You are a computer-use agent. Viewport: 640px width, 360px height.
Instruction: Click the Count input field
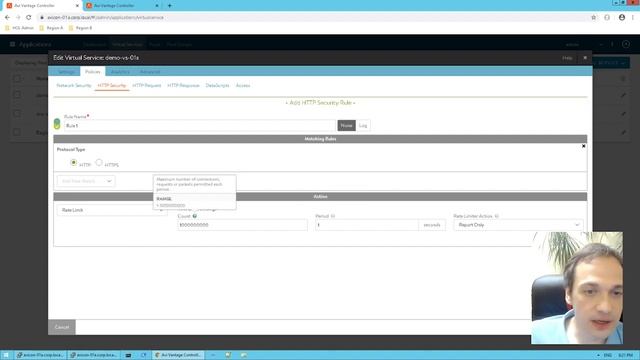[242, 225]
